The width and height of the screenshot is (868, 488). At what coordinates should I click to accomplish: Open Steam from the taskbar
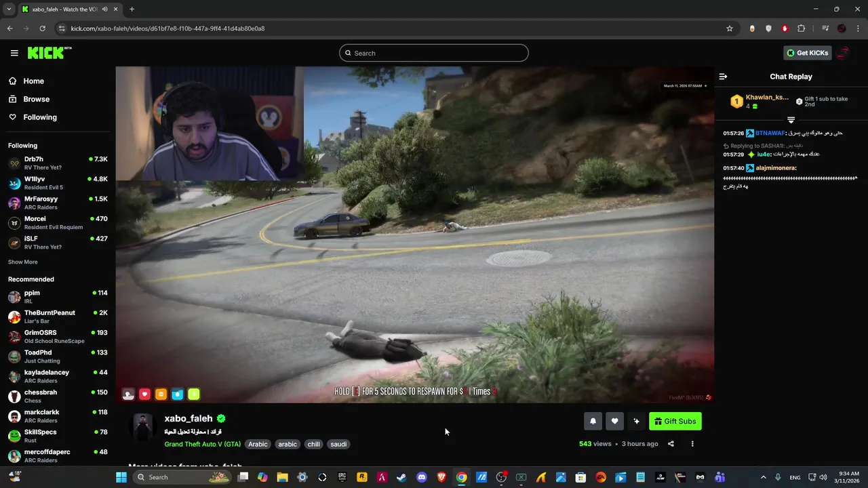pyautogui.click(x=401, y=477)
